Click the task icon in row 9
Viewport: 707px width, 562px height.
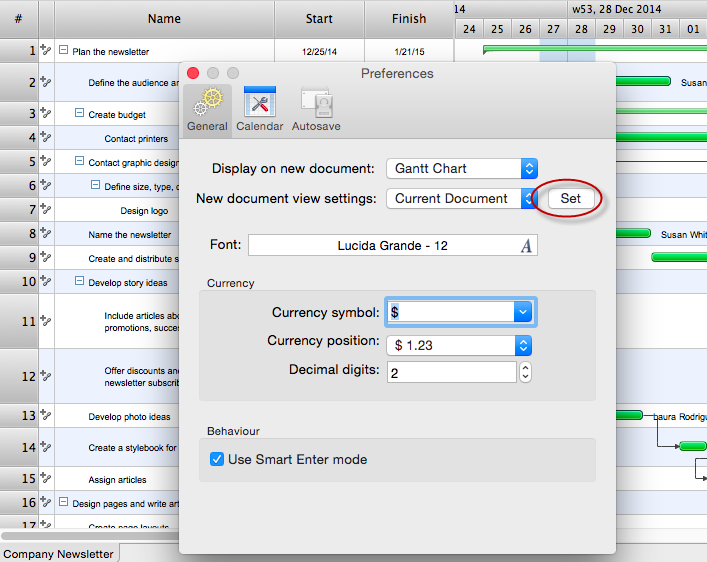46,257
